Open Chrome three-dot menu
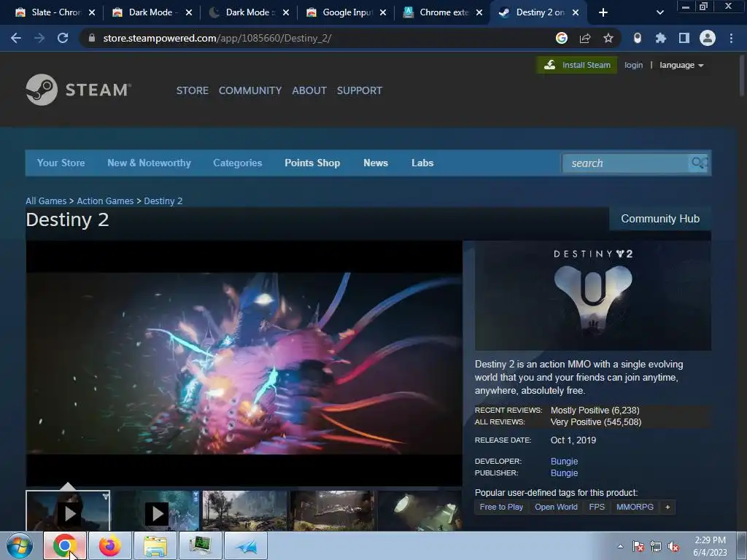 click(x=731, y=38)
